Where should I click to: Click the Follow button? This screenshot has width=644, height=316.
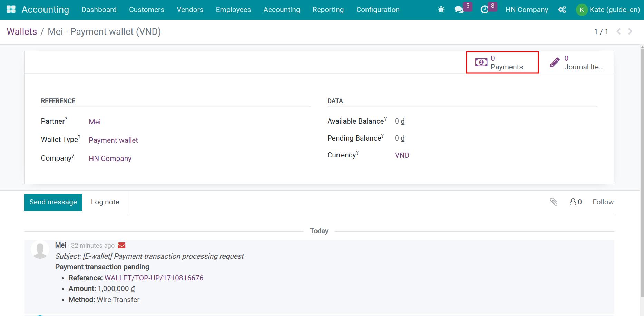coord(603,202)
